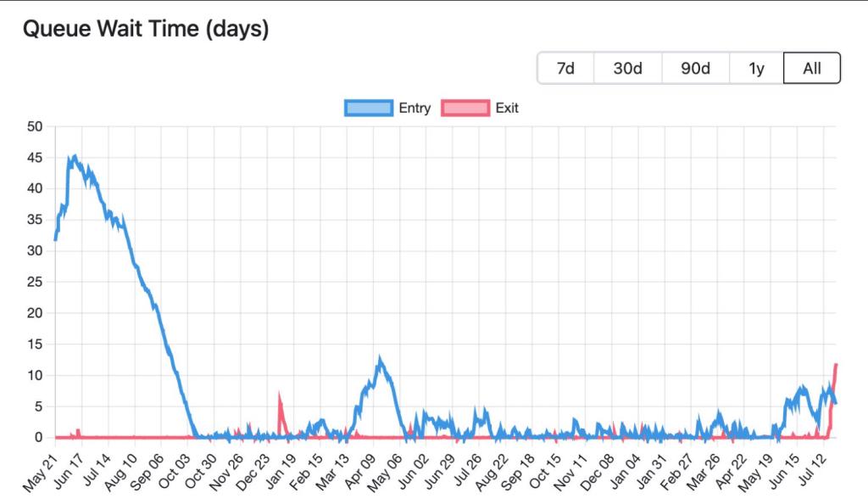Toggle the Exit series legend swatch
The image size is (868, 504).
click(x=465, y=108)
